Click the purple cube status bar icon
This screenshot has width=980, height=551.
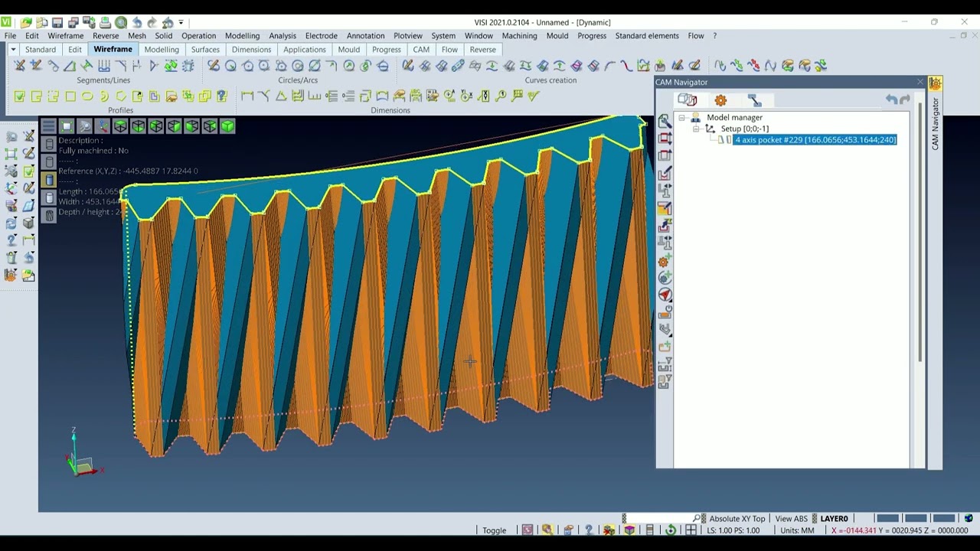629,530
